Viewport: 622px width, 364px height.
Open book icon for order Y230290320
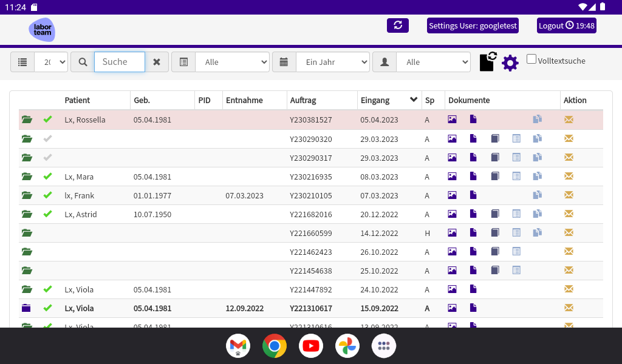[495, 139]
